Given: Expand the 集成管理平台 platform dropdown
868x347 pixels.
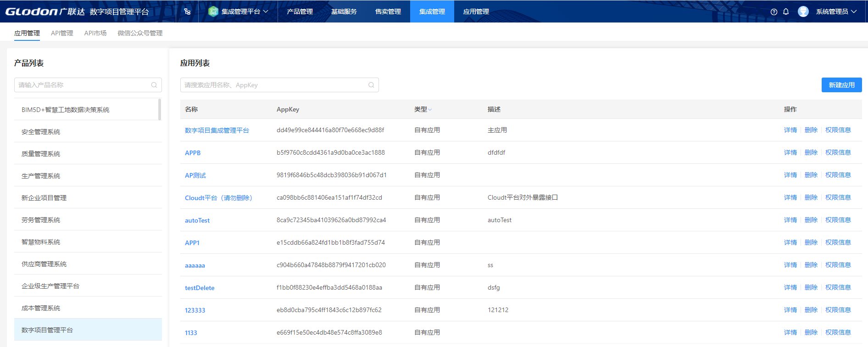Looking at the screenshot, I should [x=266, y=11].
